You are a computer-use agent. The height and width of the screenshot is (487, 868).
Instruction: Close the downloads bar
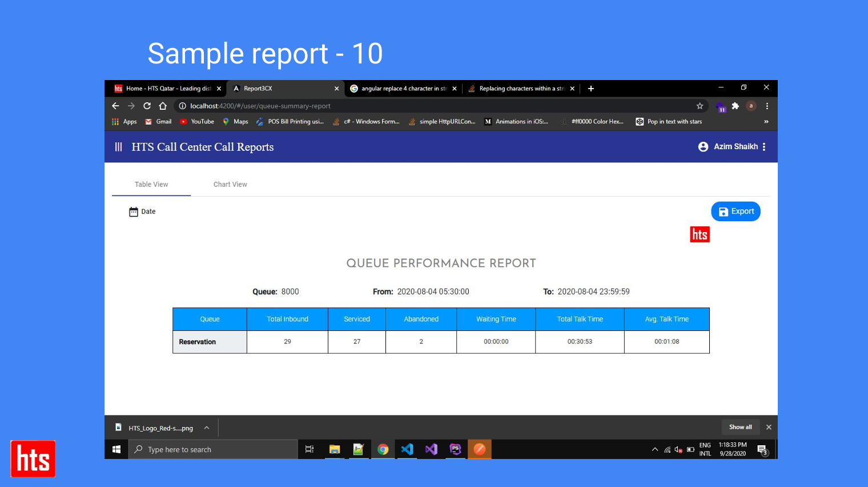[769, 427]
